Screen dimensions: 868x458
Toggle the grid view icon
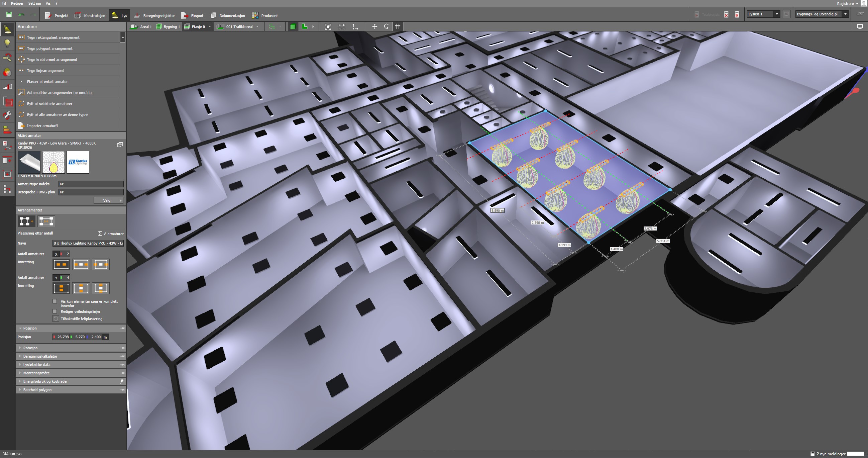tap(398, 27)
